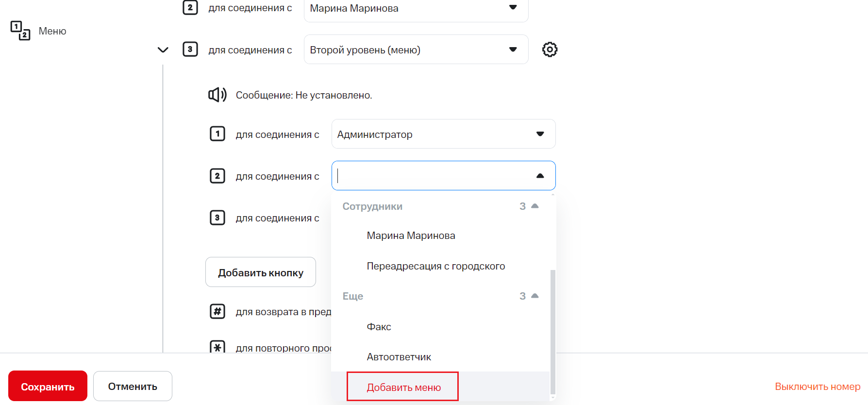Click key 3 icon beside Второй уровень
This screenshot has height=405, width=868.
[x=190, y=50]
